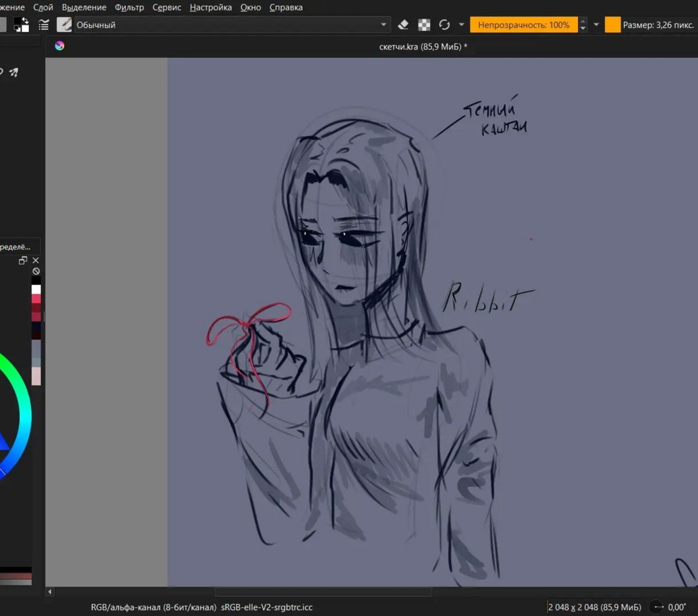Pick the light pink history swatch

(x=36, y=376)
